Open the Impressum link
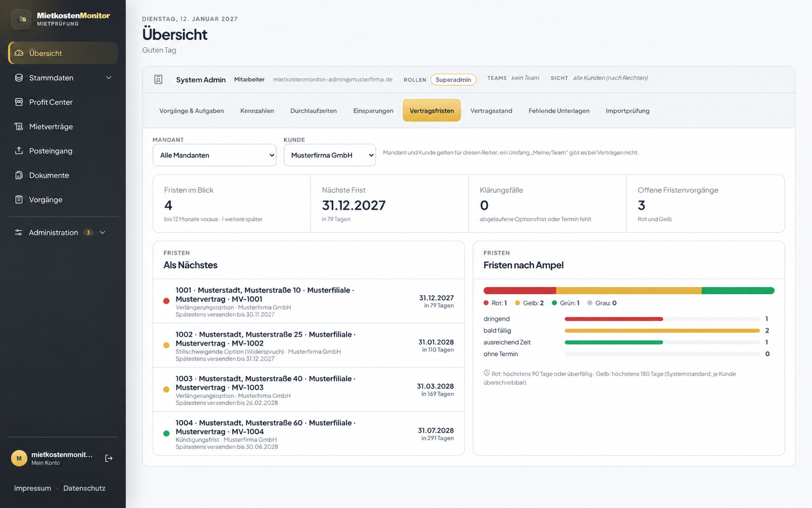 coord(32,489)
